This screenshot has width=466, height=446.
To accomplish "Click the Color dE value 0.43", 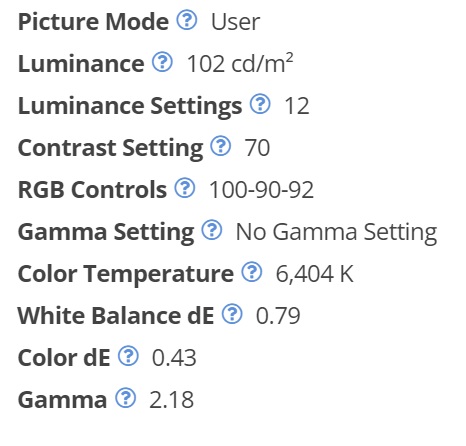I will tap(174, 358).
